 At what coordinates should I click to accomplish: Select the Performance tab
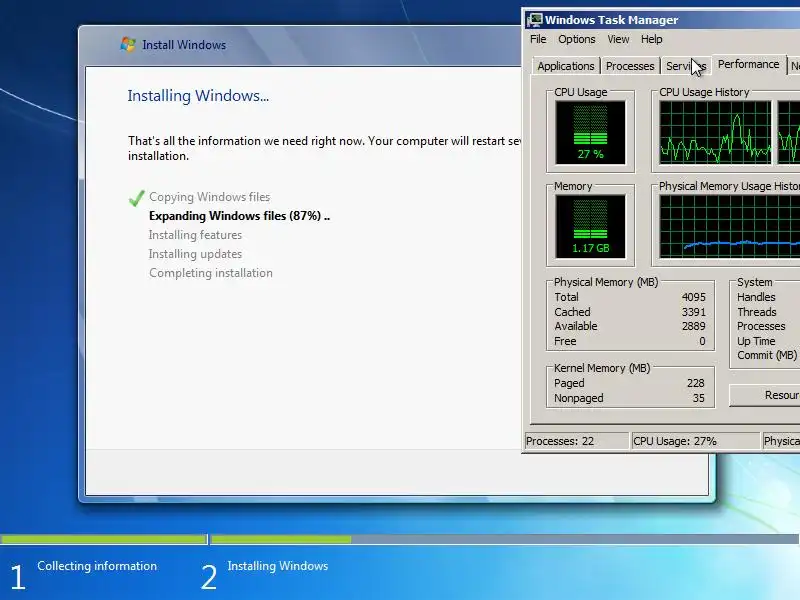click(x=748, y=64)
